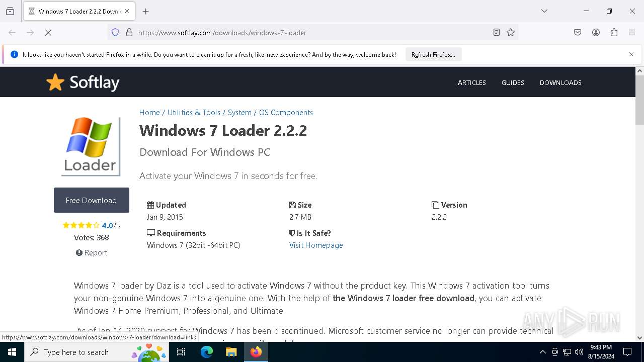The height and width of the screenshot is (362, 644).
Task: Click the Refresh Firefox... button
Action: point(433,55)
